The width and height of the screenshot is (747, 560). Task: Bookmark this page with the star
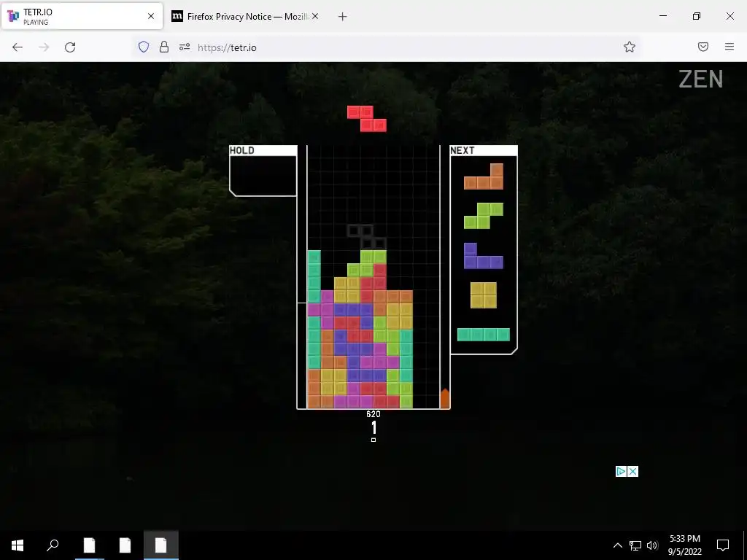(630, 47)
